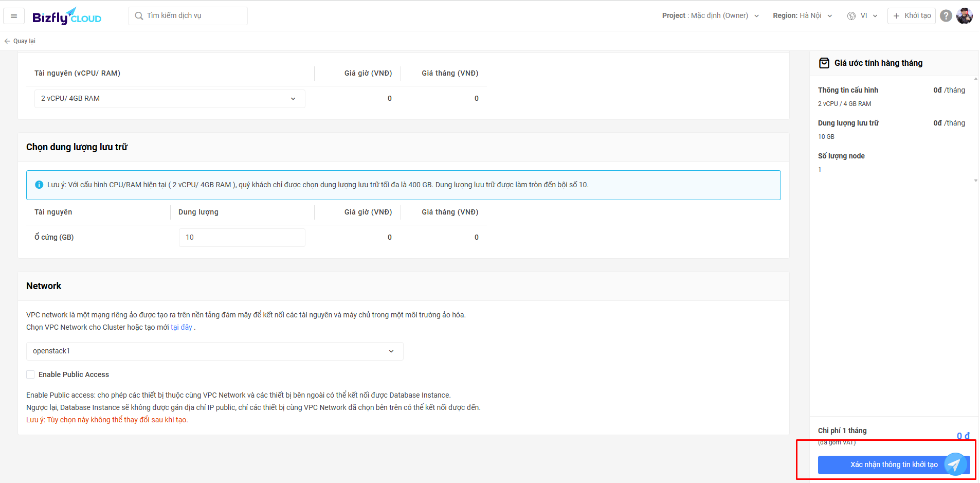The image size is (980, 483).
Task: Focus the service search field
Action: point(188,16)
